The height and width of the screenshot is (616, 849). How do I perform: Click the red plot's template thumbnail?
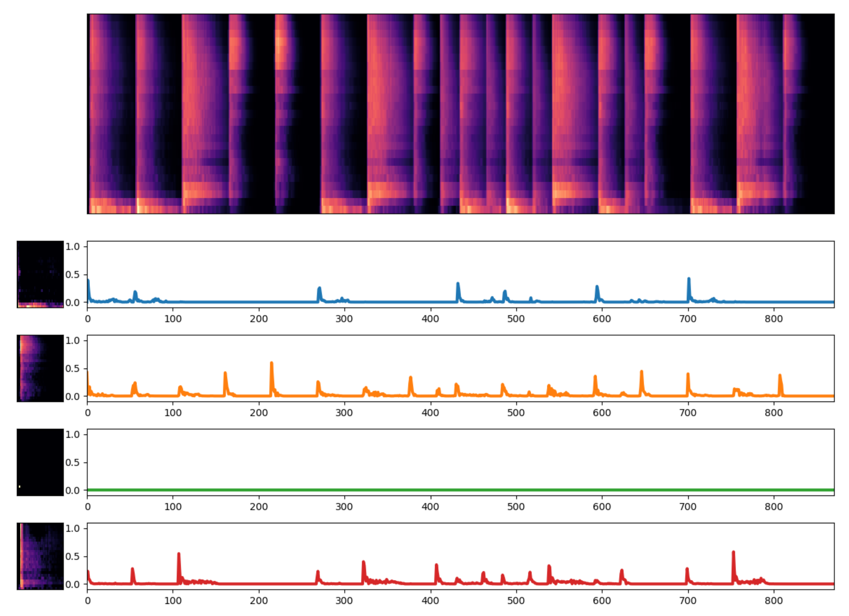[40, 556]
